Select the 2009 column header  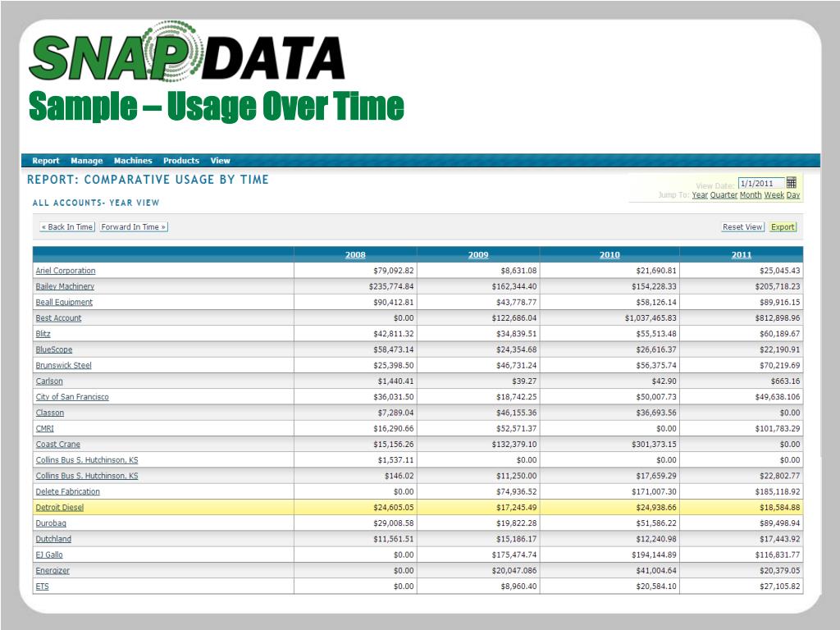(478, 255)
